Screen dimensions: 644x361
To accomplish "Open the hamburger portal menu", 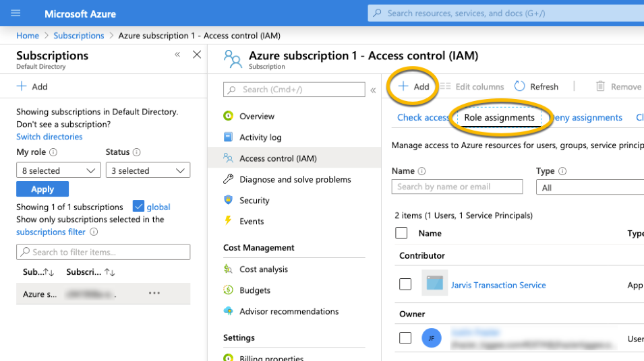I will tap(16, 13).
